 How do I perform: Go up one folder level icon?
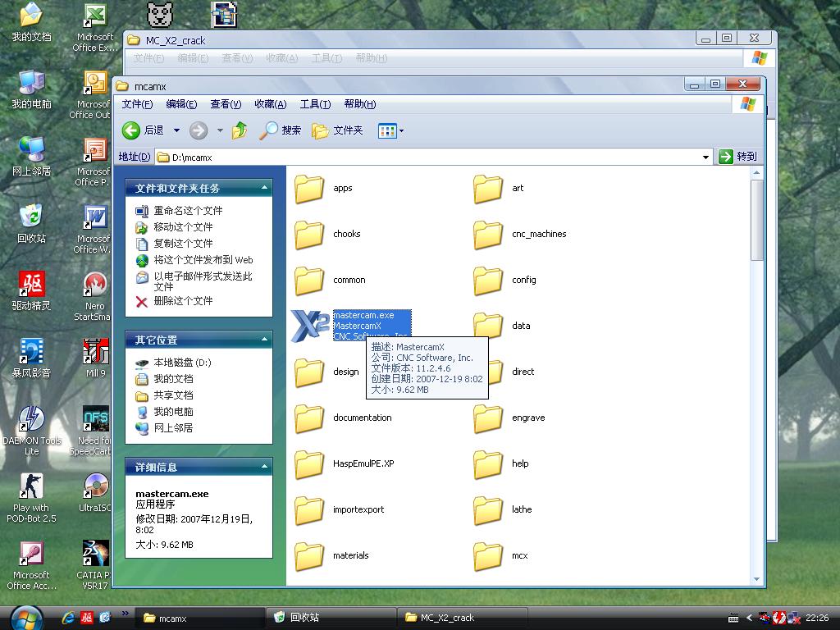point(240,130)
